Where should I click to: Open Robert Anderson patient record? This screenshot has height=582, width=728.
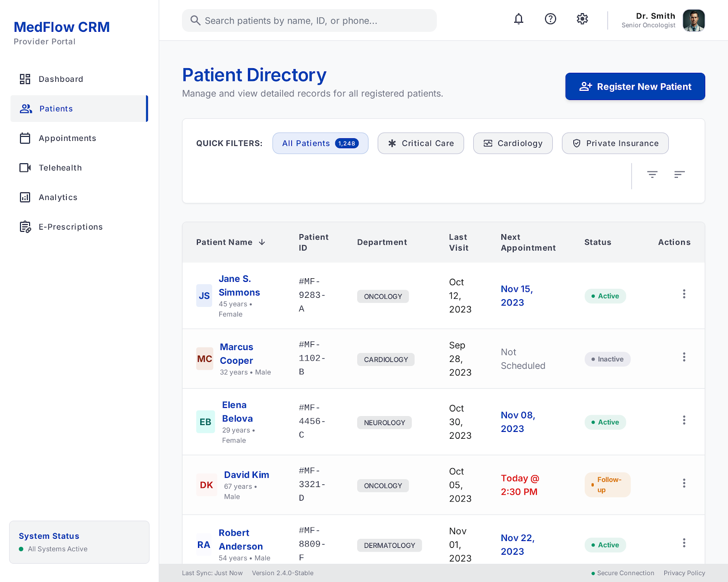tap(241, 539)
